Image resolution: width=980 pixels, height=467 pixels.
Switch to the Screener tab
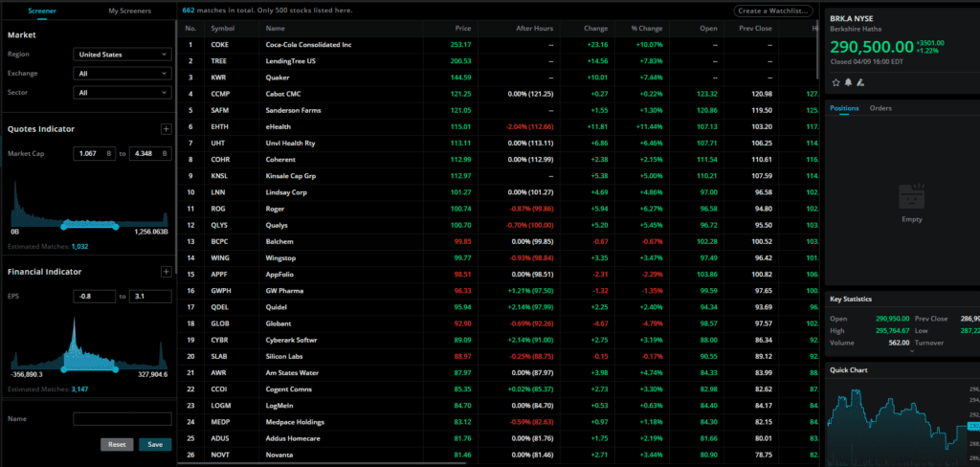(42, 11)
